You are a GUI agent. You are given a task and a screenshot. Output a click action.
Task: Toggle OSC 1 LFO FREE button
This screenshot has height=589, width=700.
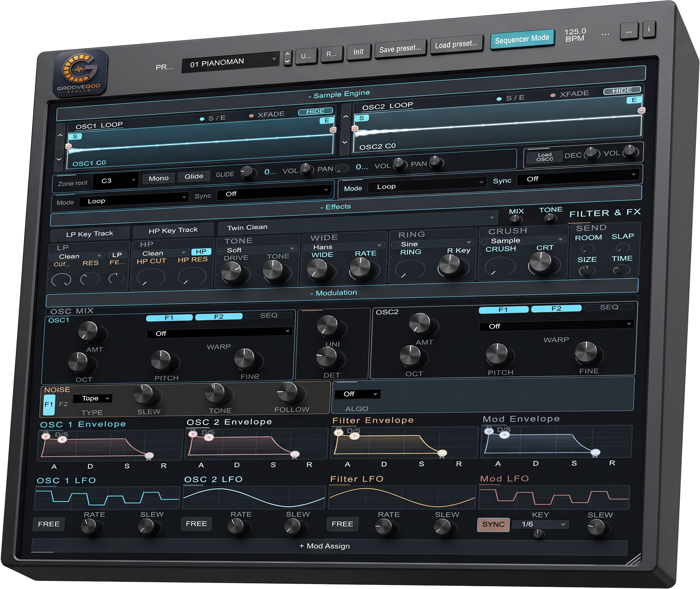tap(49, 524)
